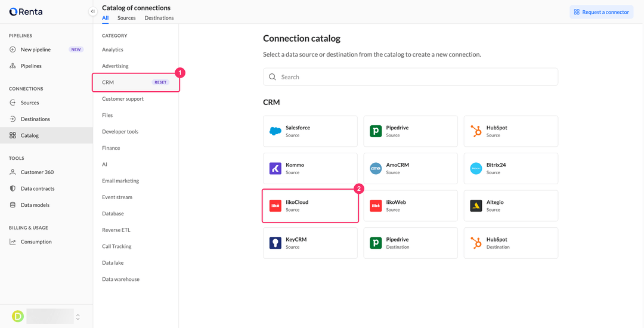Click the New pipeline plus icon
Image resolution: width=644 pixels, height=328 pixels.
pyautogui.click(x=13, y=49)
